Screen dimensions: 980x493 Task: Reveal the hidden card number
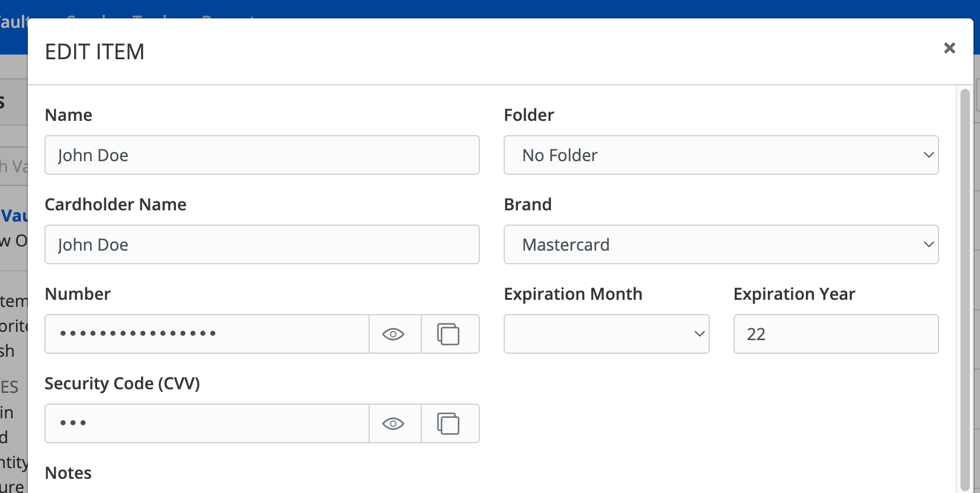pos(394,334)
